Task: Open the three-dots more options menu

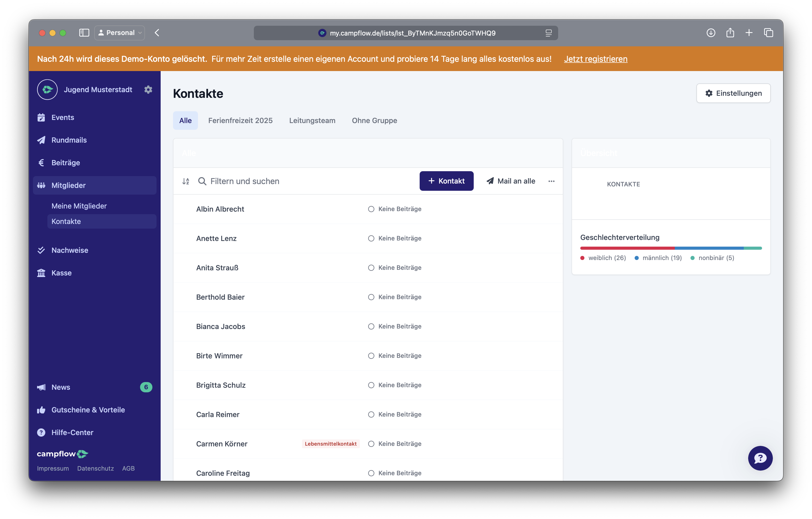Action: [x=551, y=181]
